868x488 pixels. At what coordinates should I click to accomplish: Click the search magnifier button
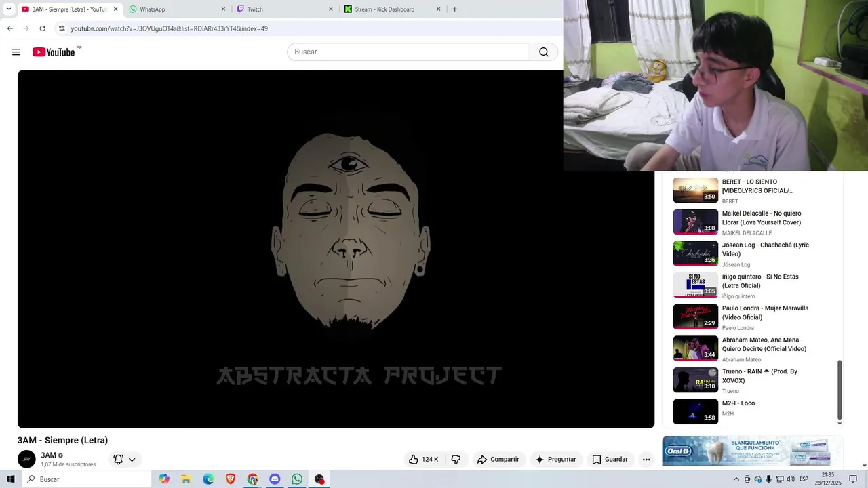coord(544,52)
